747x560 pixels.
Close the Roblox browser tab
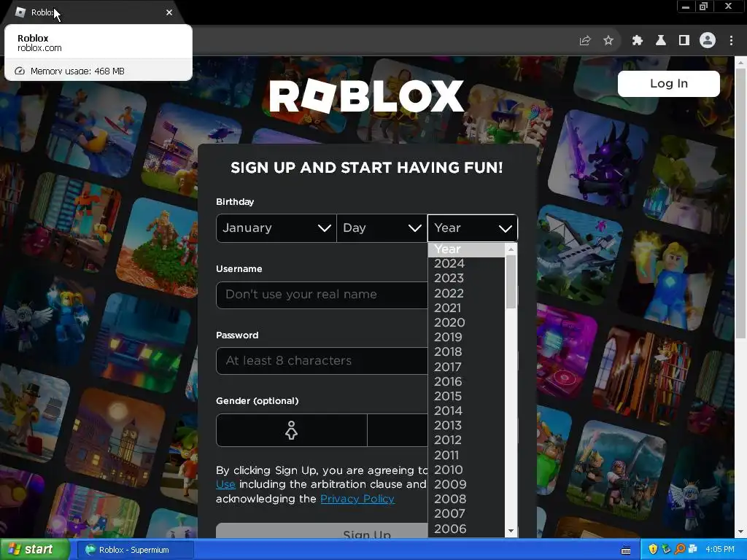point(169,12)
